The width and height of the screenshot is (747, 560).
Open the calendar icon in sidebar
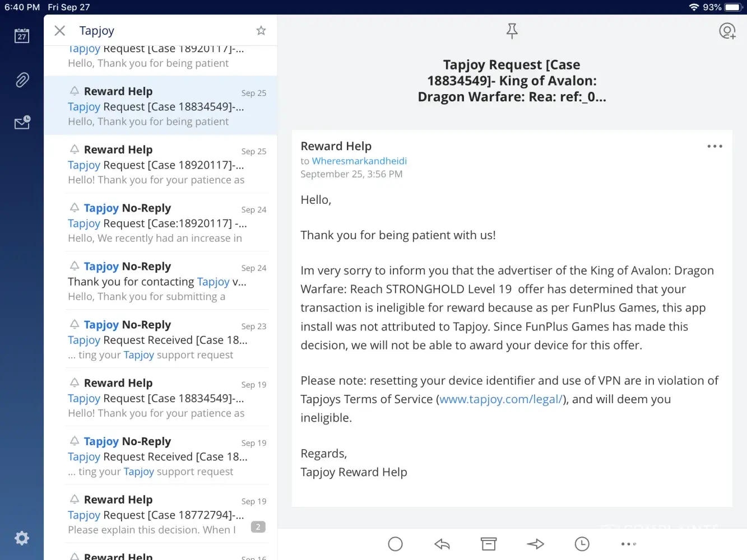click(x=22, y=36)
